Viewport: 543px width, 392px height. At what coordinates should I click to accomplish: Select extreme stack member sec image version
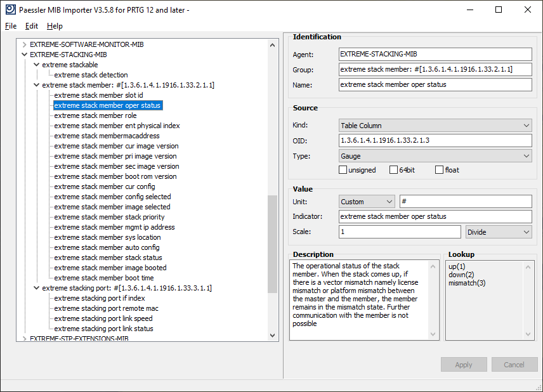pos(117,166)
